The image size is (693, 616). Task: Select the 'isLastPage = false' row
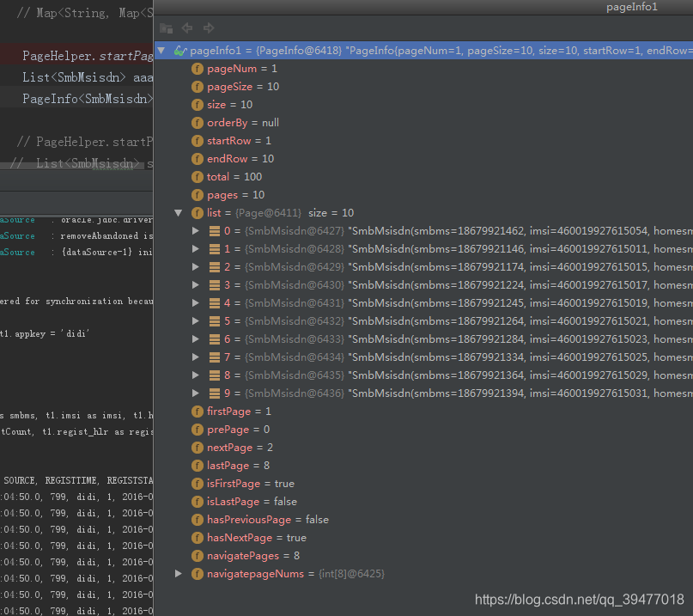(x=423, y=502)
